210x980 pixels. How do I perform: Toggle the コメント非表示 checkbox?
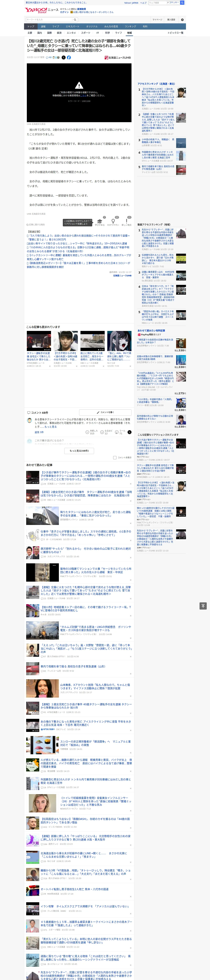(115, 458)
